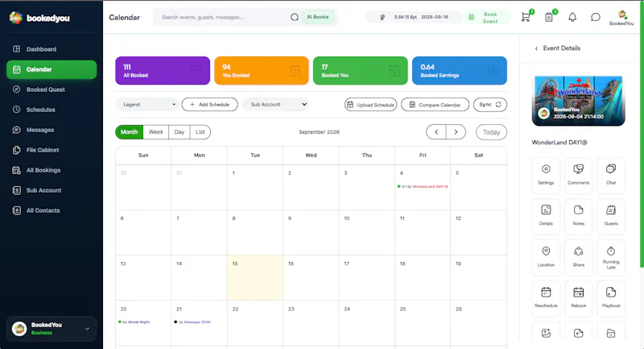This screenshot has height=349, width=644.
Task: Select highlighted September 15 cell
Action: click(x=255, y=277)
